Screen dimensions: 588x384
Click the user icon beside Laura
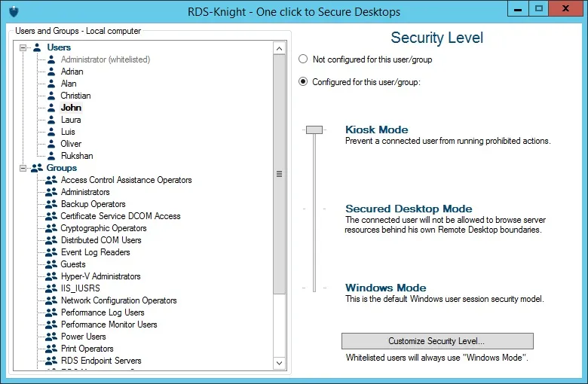(51, 120)
